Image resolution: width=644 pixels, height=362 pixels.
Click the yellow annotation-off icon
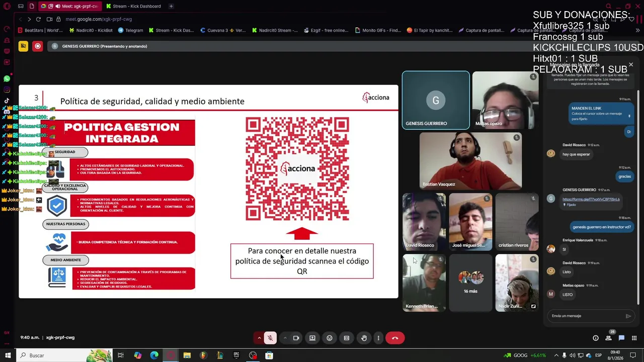[x=23, y=46]
